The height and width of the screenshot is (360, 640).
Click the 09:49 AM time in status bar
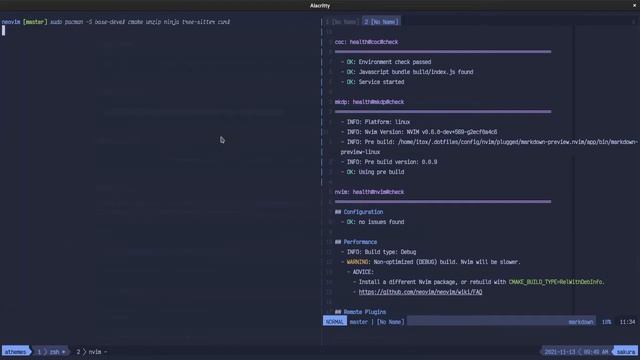coord(596,352)
